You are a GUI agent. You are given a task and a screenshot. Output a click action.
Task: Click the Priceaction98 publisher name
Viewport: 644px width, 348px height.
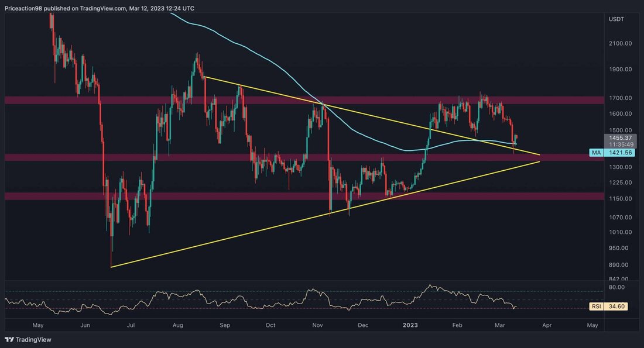pyautogui.click(x=23, y=8)
